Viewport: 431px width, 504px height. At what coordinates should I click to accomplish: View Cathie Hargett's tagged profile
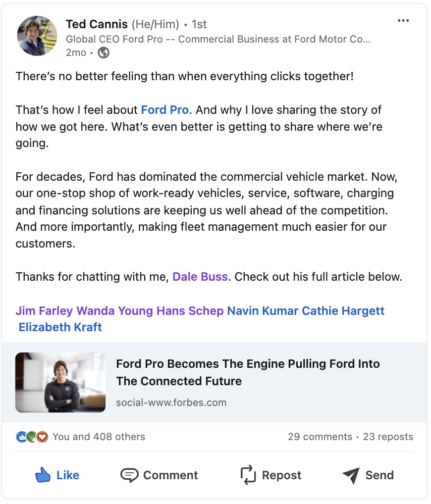pos(343,311)
